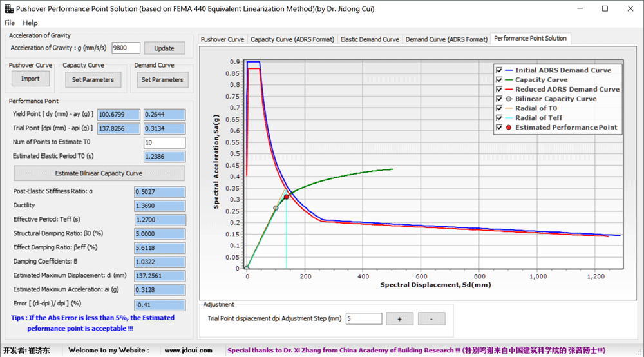The width and height of the screenshot is (644, 357).
Task: Toggle the Bilinear Capacity Curve checkbox
Action: (x=499, y=99)
